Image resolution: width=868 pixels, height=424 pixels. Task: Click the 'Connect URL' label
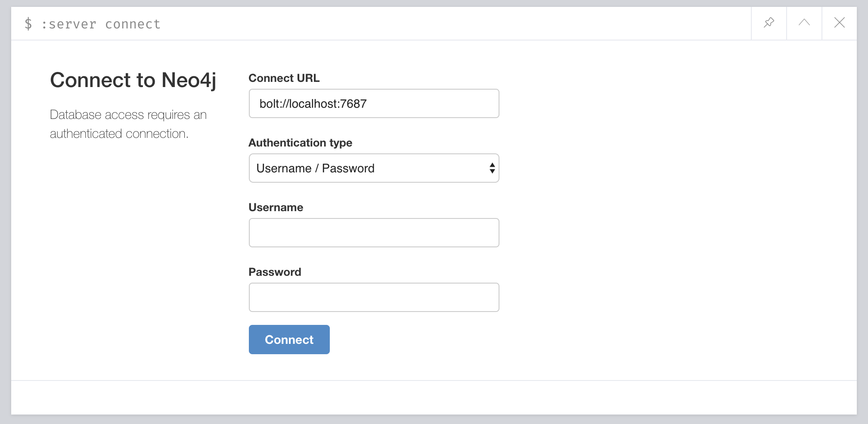(x=284, y=78)
